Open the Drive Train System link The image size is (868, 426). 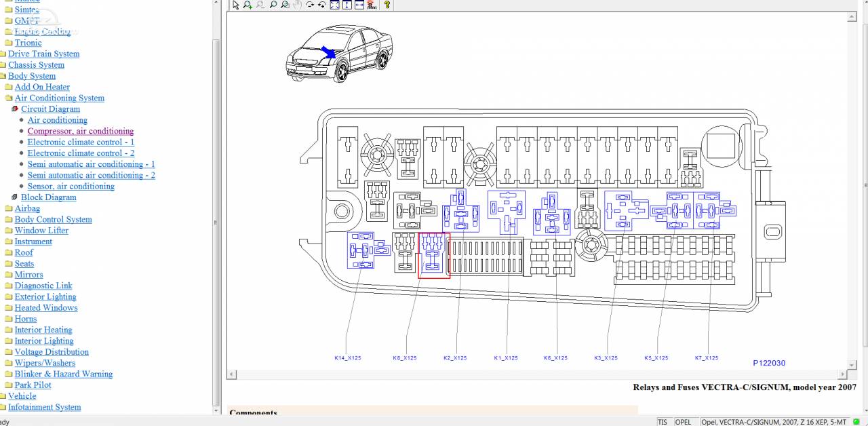pos(43,54)
